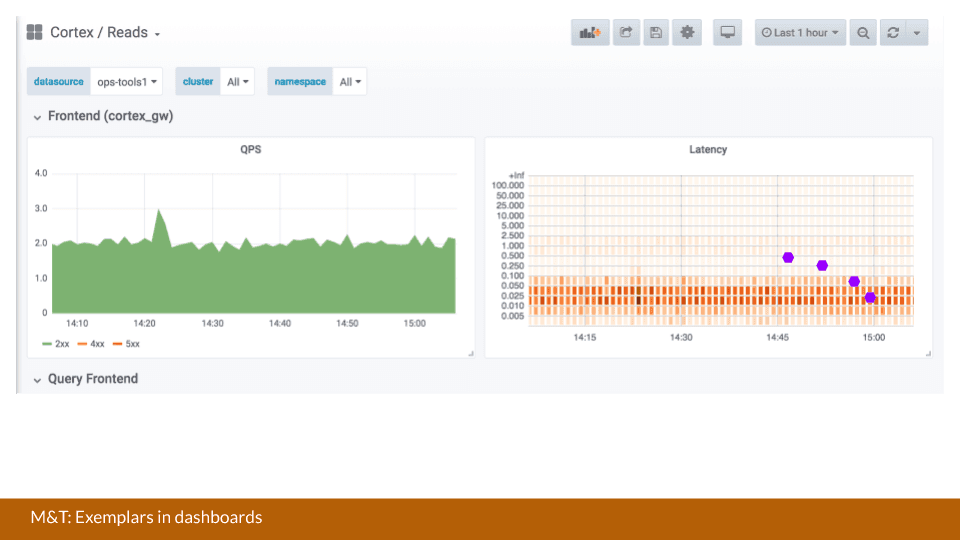Viewport: 960px width, 540px height.
Task: Click the M&T: Exemplars in dashboards caption
Action: pos(146,517)
